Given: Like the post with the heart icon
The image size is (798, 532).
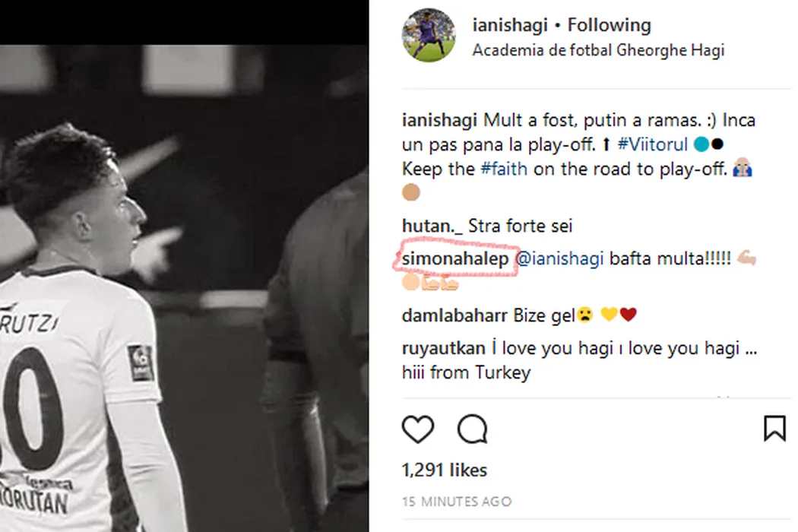Looking at the screenshot, I should pyautogui.click(x=417, y=429).
